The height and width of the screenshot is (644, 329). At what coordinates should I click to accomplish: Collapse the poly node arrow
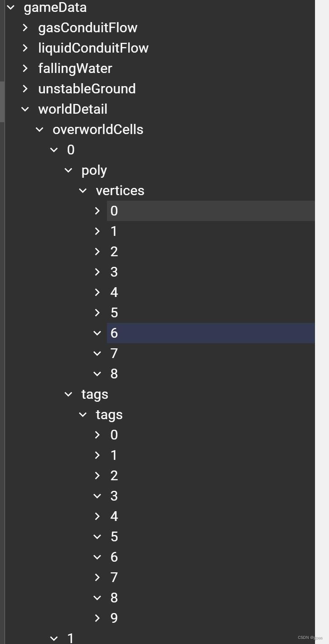coord(68,170)
